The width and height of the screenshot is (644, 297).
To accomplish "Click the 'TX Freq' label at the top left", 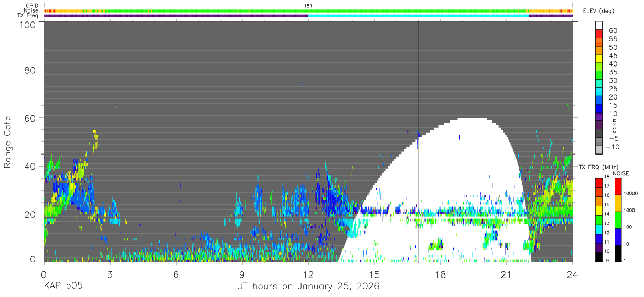I will pyautogui.click(x=29, y=16).
